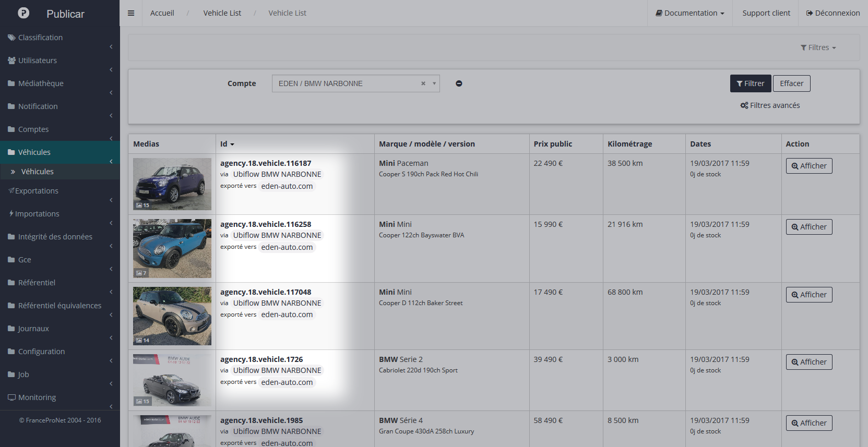Click the Cooper 122ch Bayswater BVA text

[421, 235]
